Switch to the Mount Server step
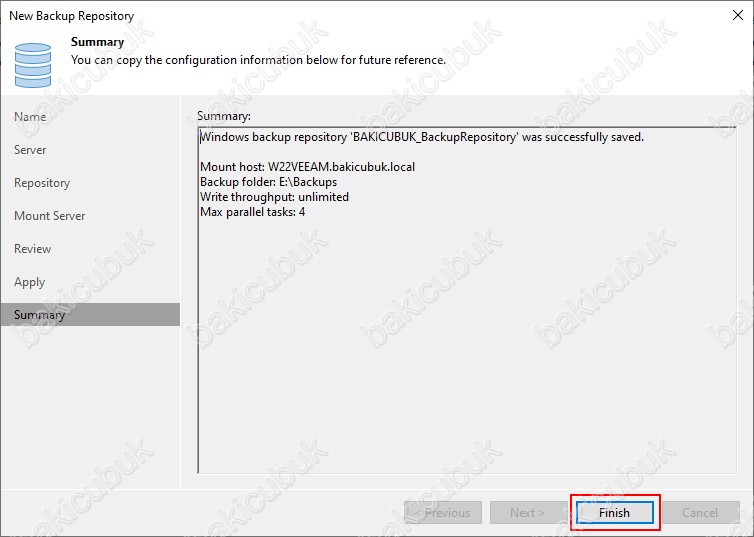The width and height of the screenshot is (754, 537). (49, 216)
